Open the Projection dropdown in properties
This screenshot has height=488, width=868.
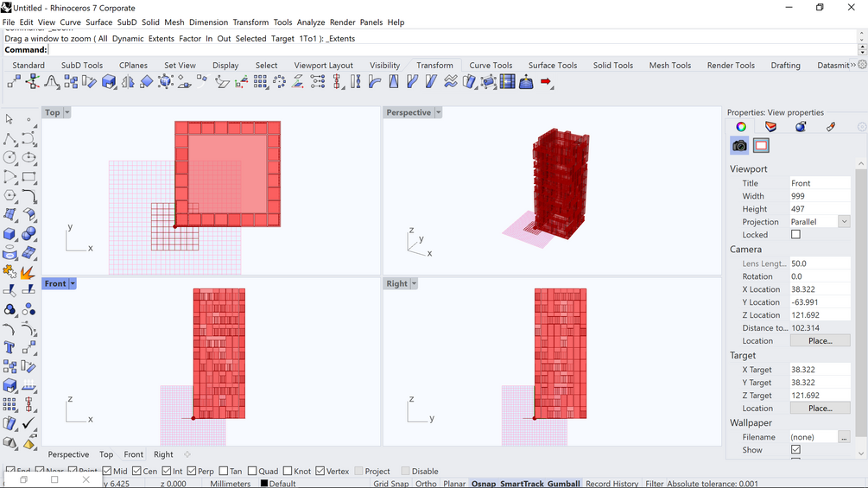(844, 222)
